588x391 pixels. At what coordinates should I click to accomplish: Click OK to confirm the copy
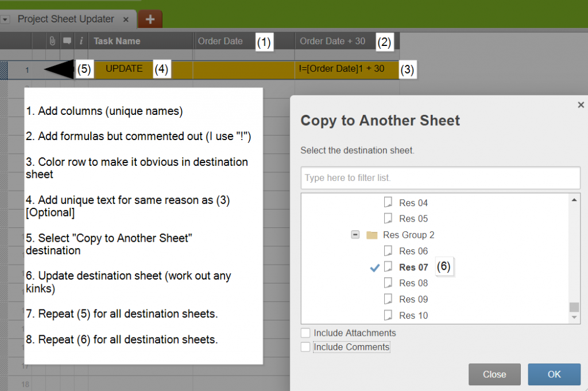coord(554,374)
